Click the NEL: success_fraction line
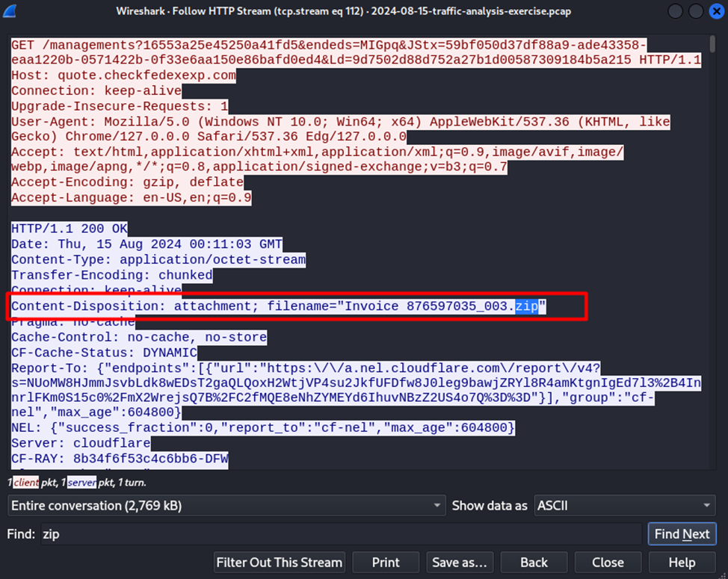The height and width of the screenshot is (579, 728). coord(263,428)
